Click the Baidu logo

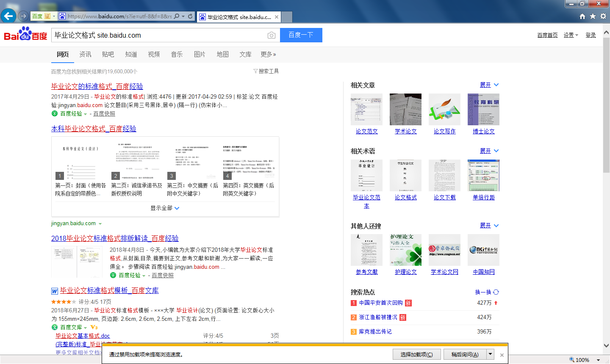coord(25,34)
